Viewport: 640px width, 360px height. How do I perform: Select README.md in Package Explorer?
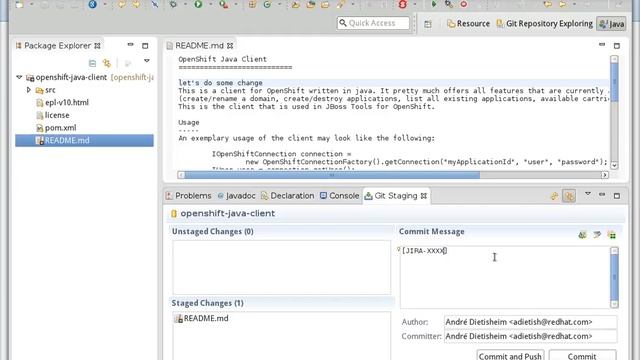tap(84, 140)
